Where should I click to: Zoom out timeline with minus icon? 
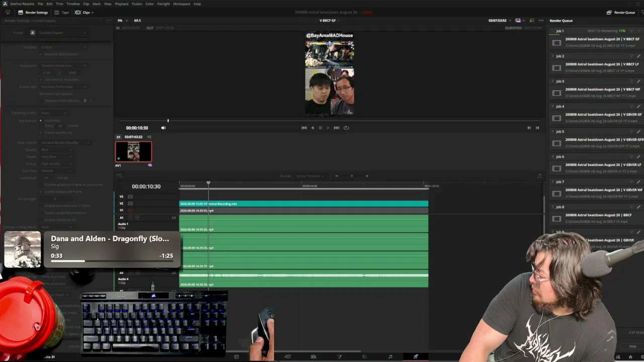[337, 176]
